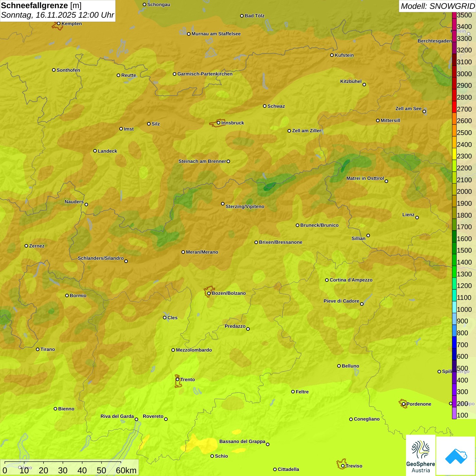Image resolution: width=476 pixels, height=476 pixels.
Task: Click the Kufstein marker dot
Action: (x=332, y=55)
